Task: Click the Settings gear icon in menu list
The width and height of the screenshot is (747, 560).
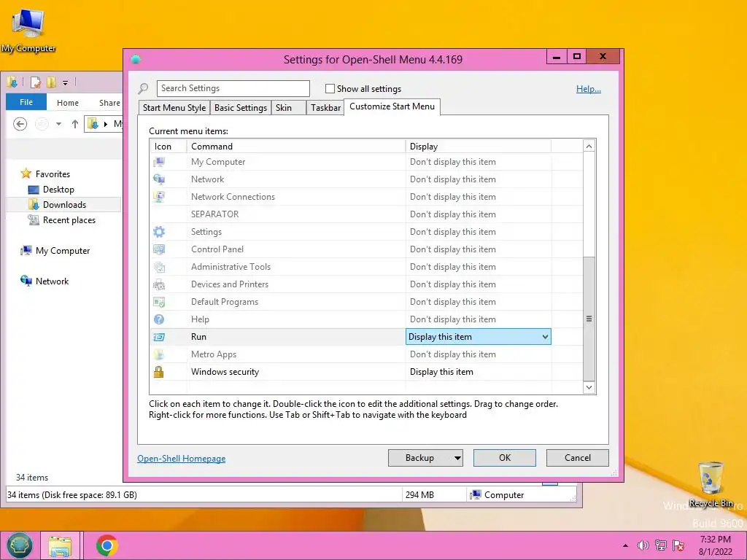Action: 159,232
